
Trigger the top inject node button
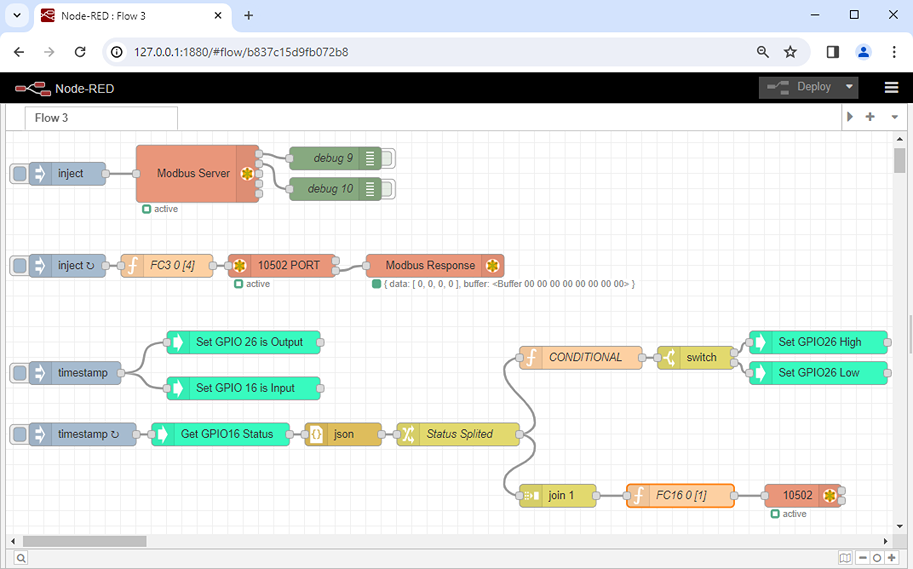click(x=18, y=174)
